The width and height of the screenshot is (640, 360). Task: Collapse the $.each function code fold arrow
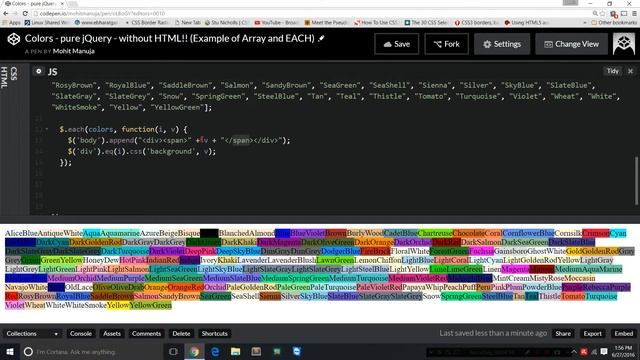[x=47, y=129]
